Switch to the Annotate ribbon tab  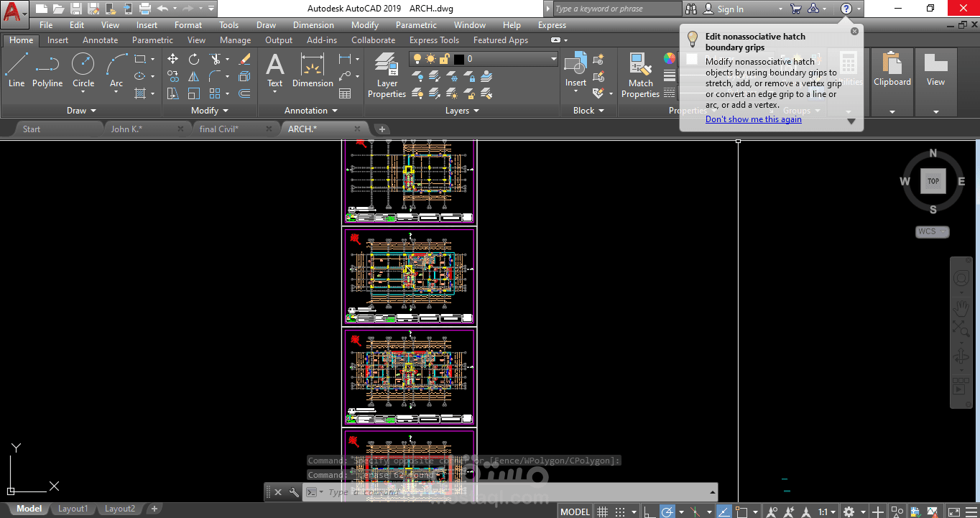100,40
